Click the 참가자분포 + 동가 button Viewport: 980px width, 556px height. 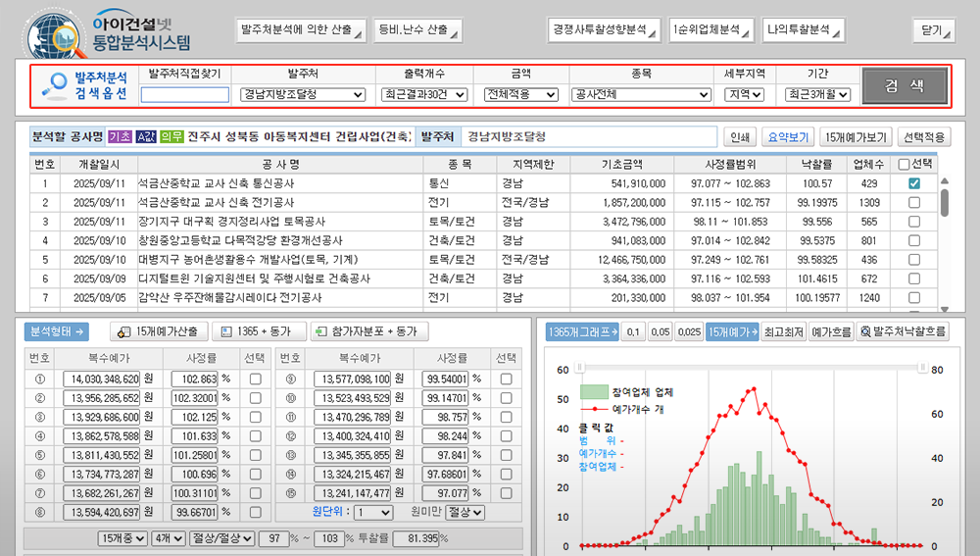(369, 331)
